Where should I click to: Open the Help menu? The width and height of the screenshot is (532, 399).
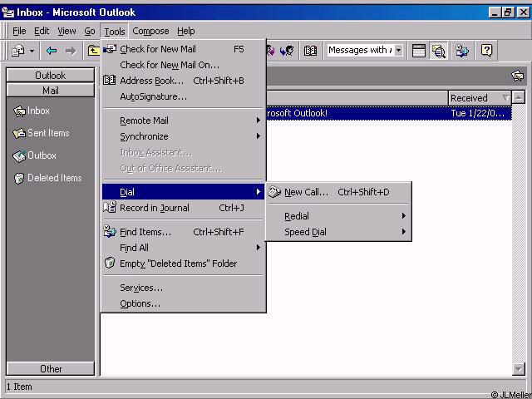tap(186, 32)
